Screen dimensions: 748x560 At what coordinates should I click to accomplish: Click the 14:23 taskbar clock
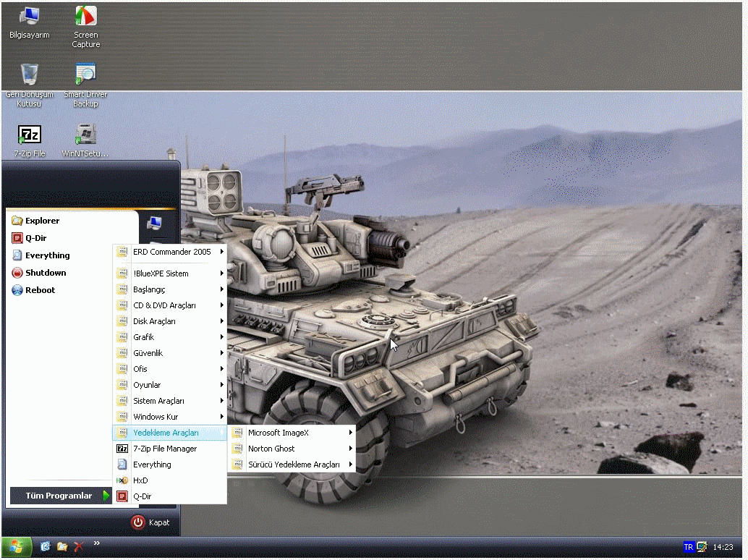point(723,547)
